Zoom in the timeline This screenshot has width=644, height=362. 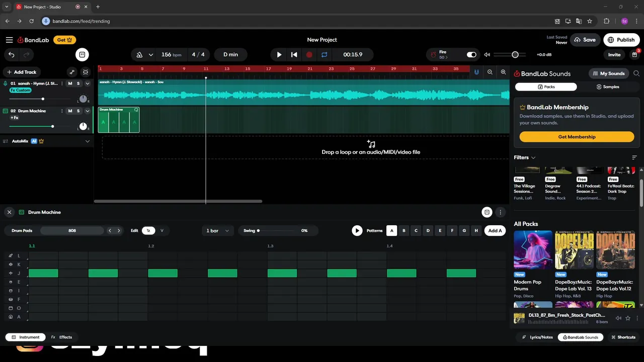coord(503,72)
